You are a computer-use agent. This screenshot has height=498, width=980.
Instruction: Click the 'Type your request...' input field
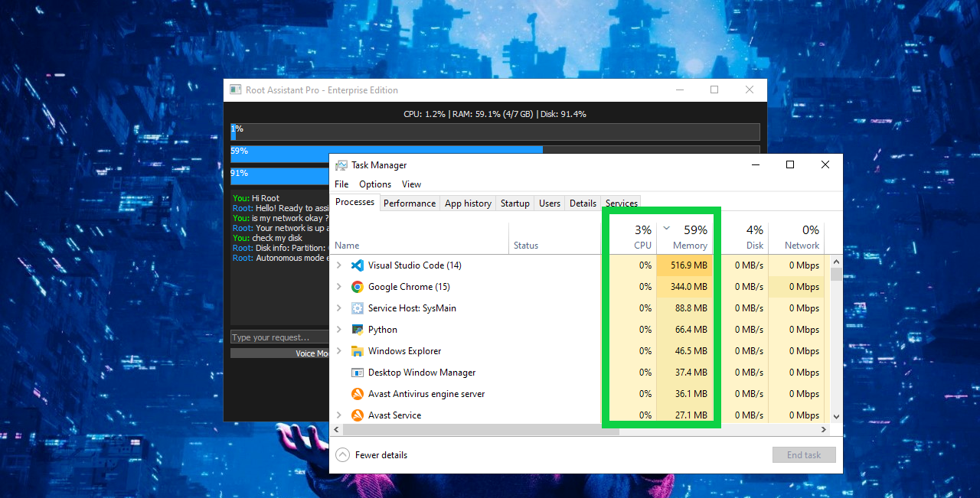click(280, 337)
